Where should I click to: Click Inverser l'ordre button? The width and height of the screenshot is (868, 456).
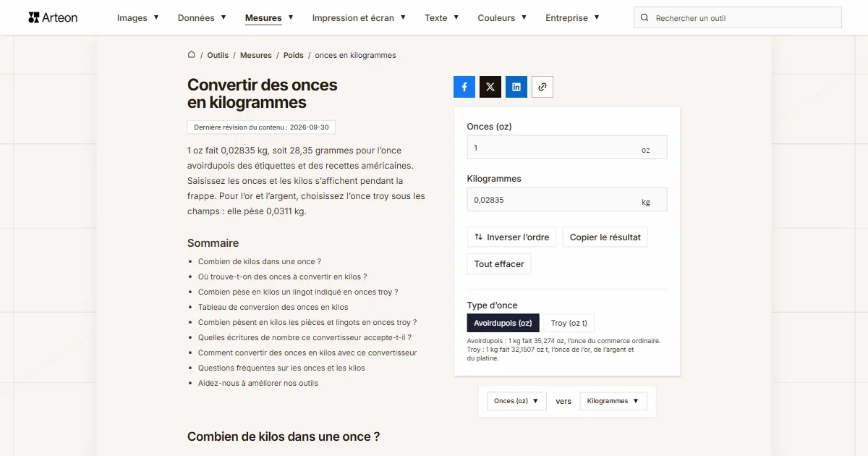pyautogui.click(x=511, y=237)
